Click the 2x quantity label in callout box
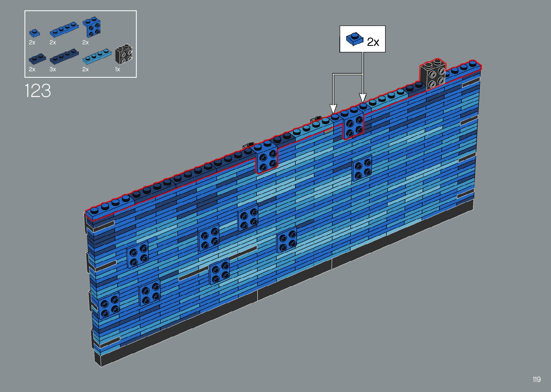Screen dimensions: 551x392 click(373, 42)
